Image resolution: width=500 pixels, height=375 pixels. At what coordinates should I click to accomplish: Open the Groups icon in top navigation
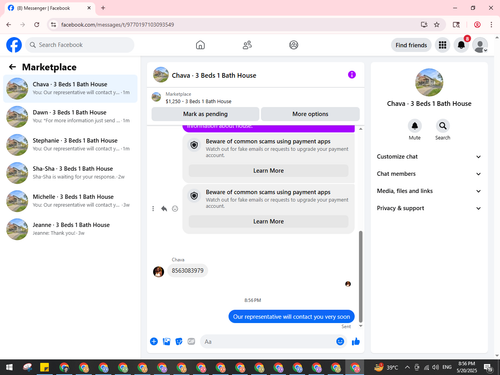coord(293,45)
